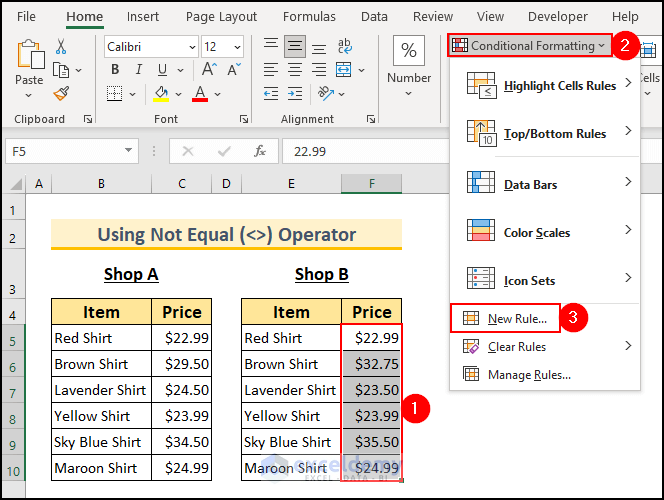Open Clear Rules submenu
664x500 pixels.
click(545, 346)
